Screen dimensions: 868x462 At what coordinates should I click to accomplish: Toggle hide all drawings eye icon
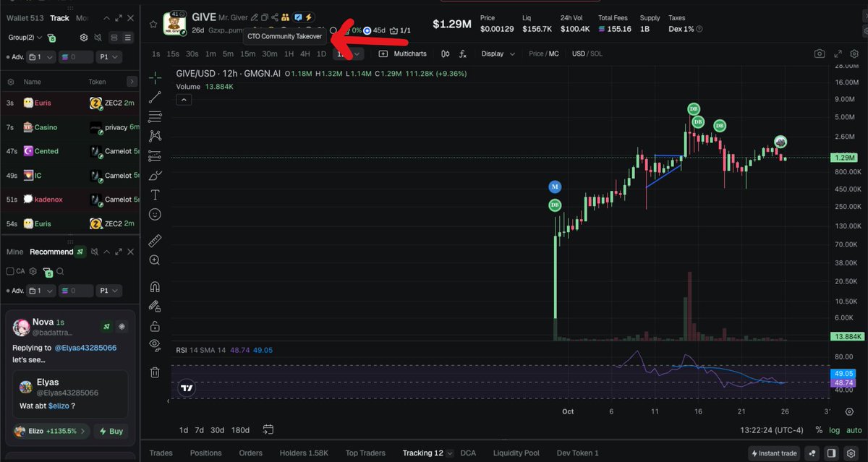[155, 346]
